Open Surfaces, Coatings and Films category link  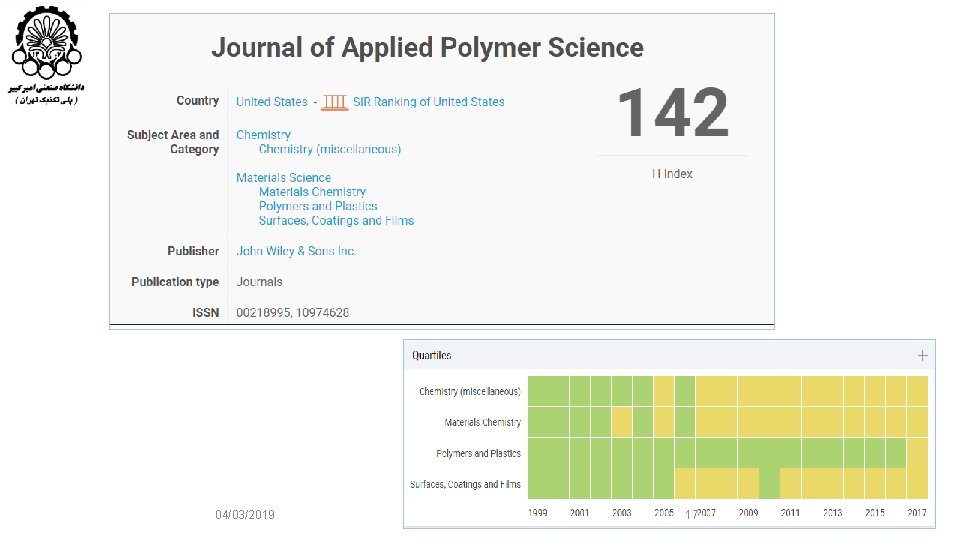tap(336, 221)
